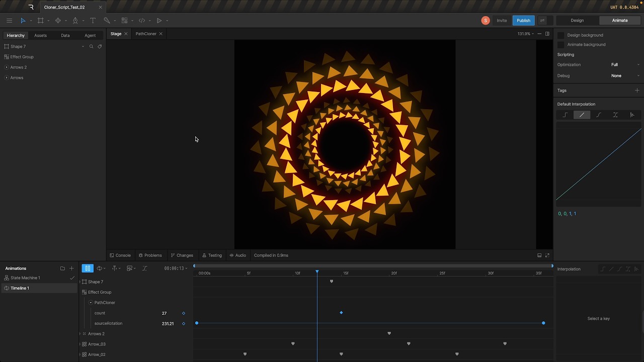
Task: Switch to PathCloner script tab
Action: point(146,34)
